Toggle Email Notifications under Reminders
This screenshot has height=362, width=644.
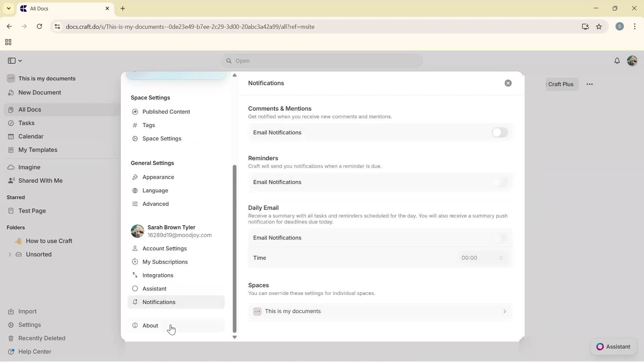coord(499,182)
